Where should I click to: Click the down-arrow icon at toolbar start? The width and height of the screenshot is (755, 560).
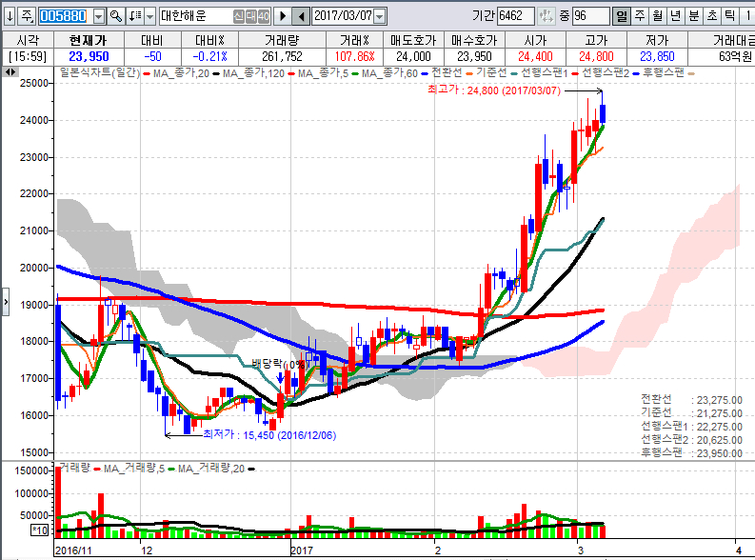coord(9,16)
